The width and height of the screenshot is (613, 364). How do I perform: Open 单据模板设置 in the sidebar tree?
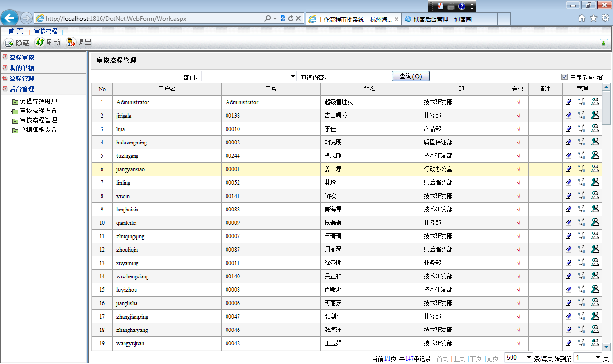pos(38,130)
